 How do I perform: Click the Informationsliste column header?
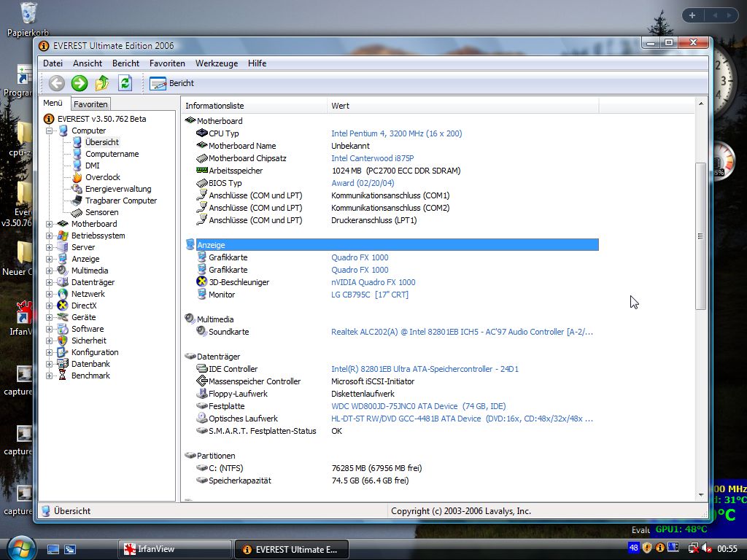click(x=253, y=106)
